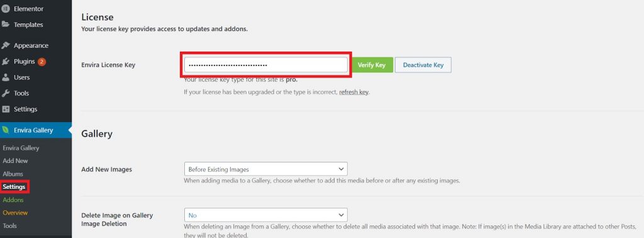Click the Appearance paintbrush icon
The image size is (644, 238).
[x=6, y=45]
